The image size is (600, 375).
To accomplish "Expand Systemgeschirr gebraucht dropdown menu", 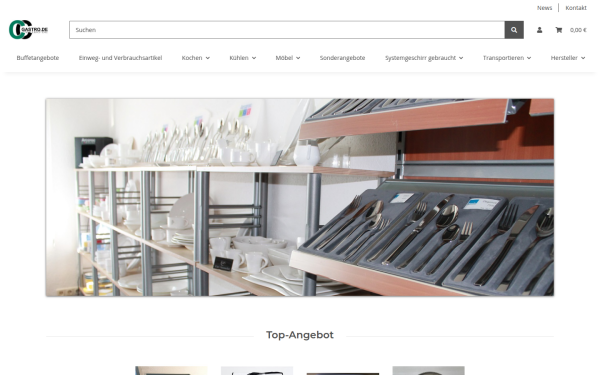I will [x=424, y=58].
